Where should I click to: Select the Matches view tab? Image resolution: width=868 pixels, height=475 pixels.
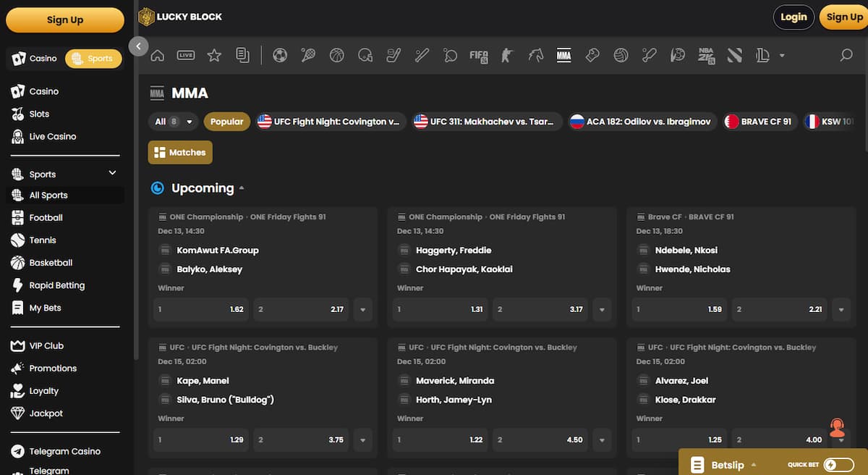tap(180, 152)
